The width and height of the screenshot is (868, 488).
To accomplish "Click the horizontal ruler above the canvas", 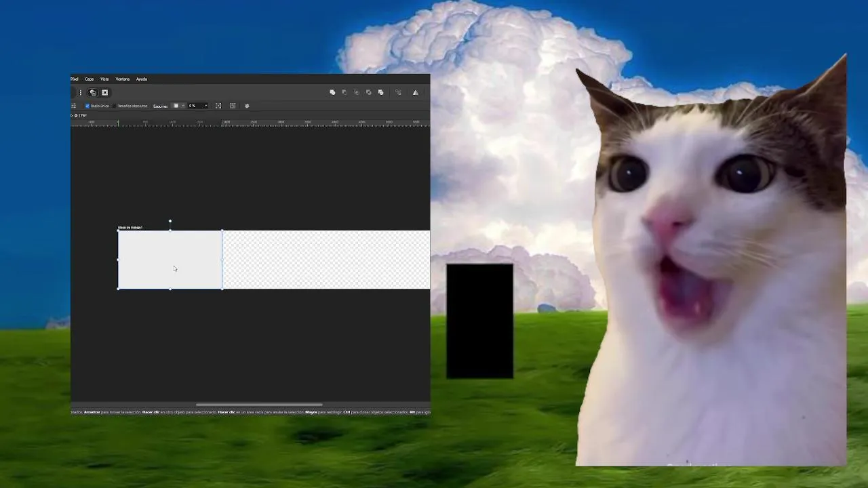I will coord(250,123).
